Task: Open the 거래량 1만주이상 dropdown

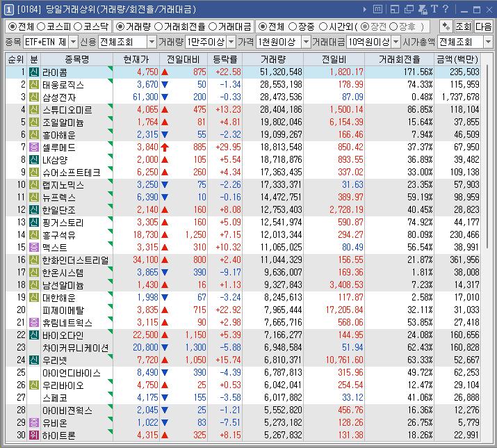Action: click(231, 42)
